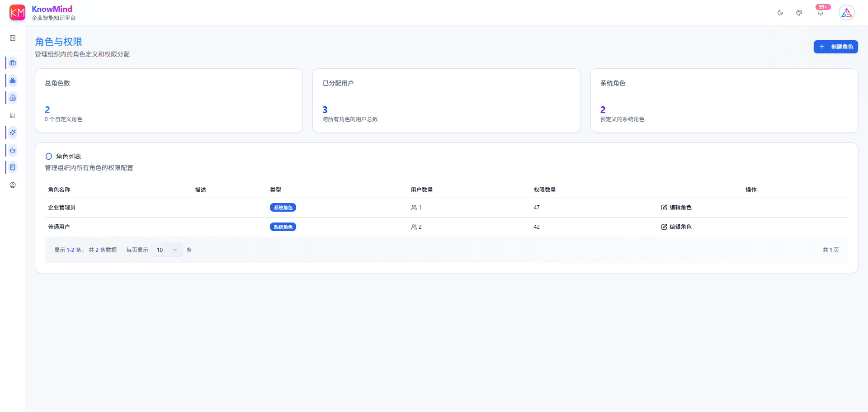Open the robot bot sidebar section
868x412 pixels.
(13, 150)
